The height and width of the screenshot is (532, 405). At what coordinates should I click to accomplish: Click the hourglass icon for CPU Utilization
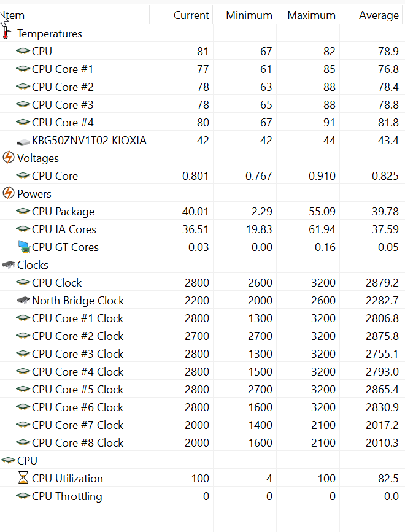pos(23,478)
